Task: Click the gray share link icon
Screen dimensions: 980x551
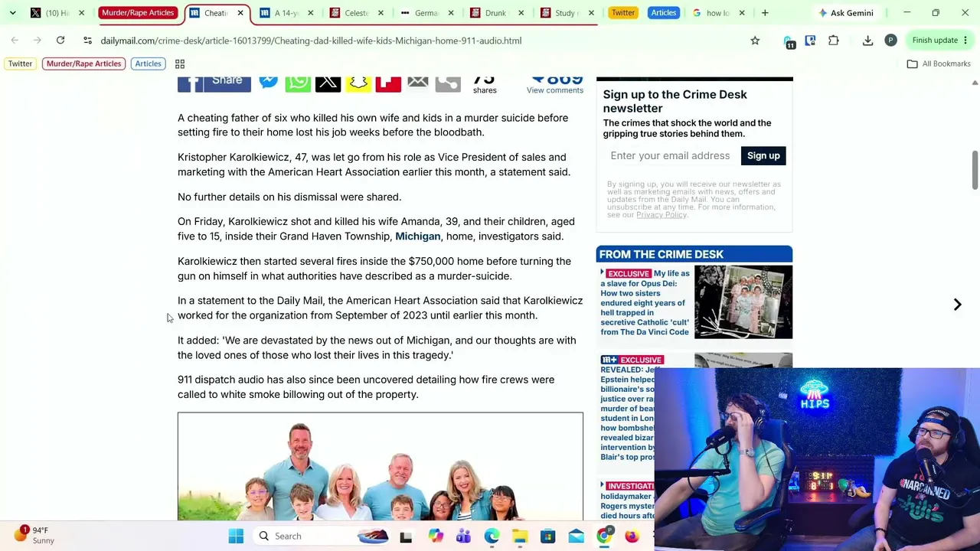Action: [x=448, y=83]
